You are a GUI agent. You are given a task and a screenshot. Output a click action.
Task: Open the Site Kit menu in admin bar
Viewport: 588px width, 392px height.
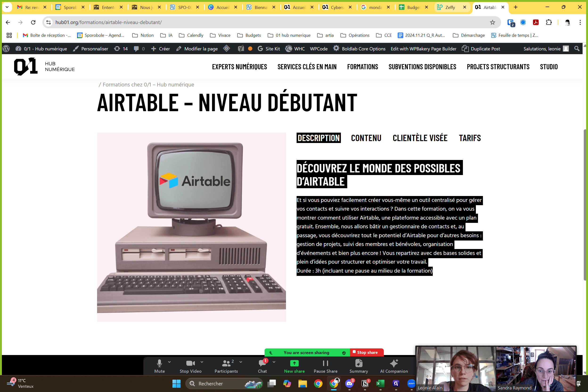pyautogui.click(x=269, y=49)
